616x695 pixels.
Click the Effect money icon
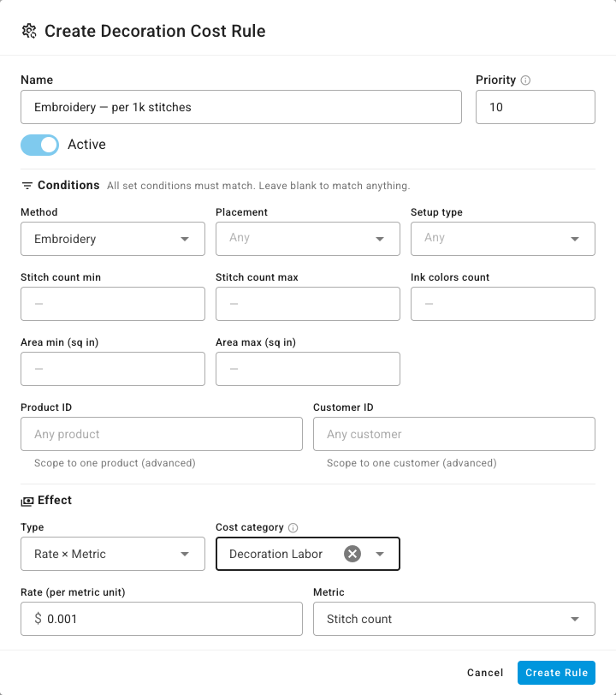point(27,501)
